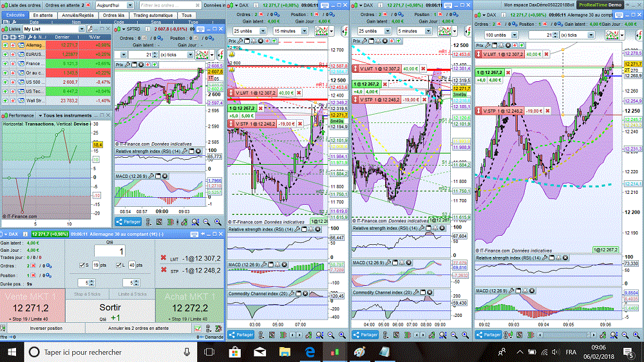Show the Tous orders tab

tap(187, 15)
